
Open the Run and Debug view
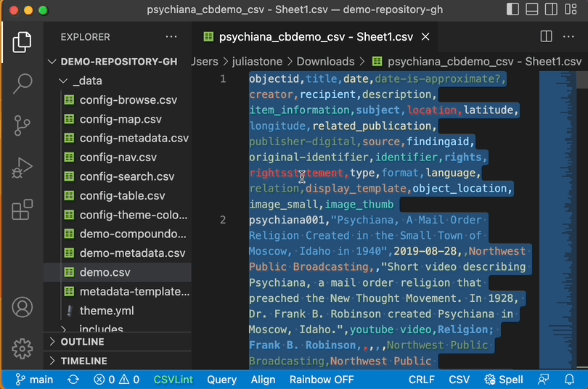(22, 168)
